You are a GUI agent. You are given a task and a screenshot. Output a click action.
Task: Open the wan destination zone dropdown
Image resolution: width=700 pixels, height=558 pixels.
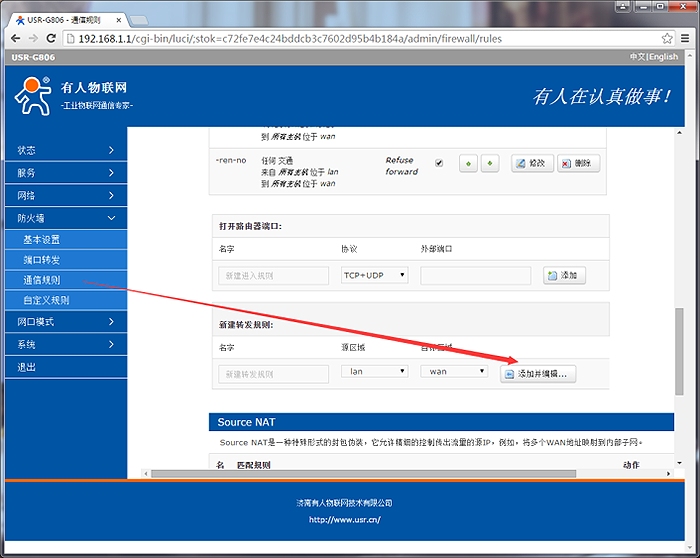[455, 371]
